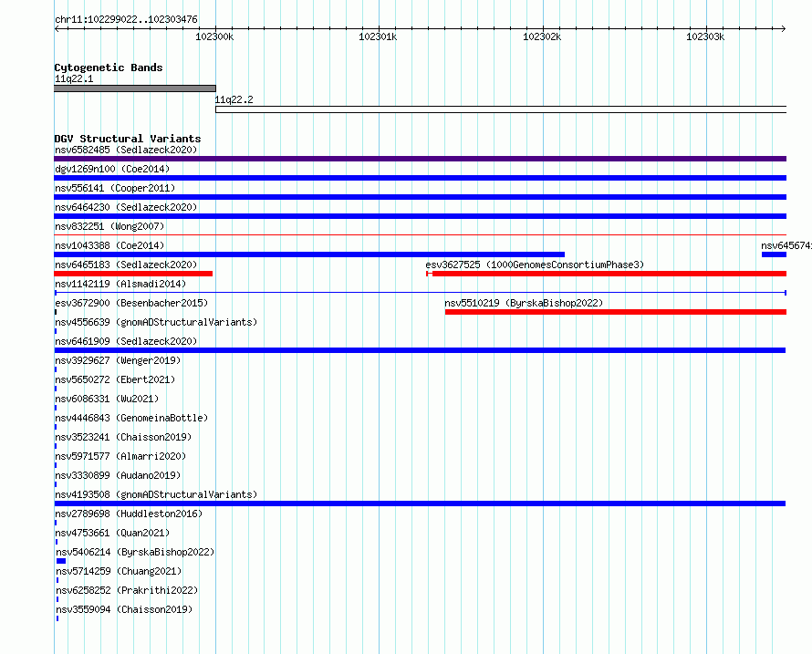The width and height of the screenshot is (812, 654).
Task: Click the nsv6465183 (Sedlazeck2020) label
Action: click(x=126, y=265)
